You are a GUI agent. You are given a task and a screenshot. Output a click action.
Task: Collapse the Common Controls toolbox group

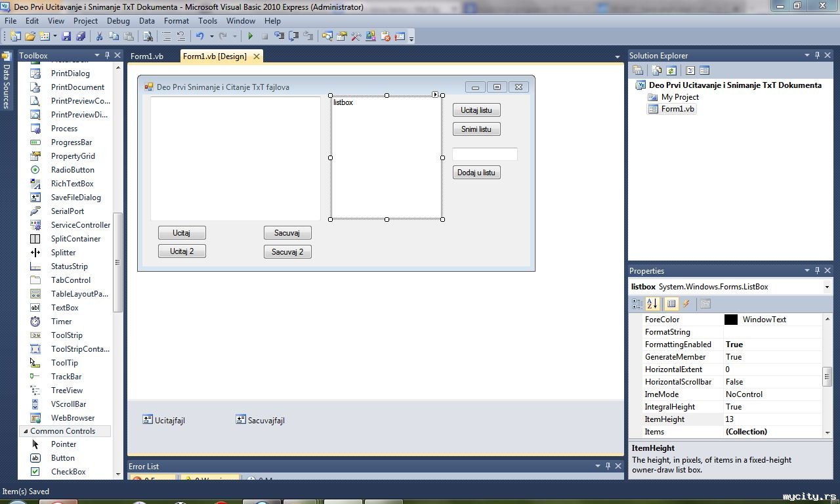(x=26, y=431)
